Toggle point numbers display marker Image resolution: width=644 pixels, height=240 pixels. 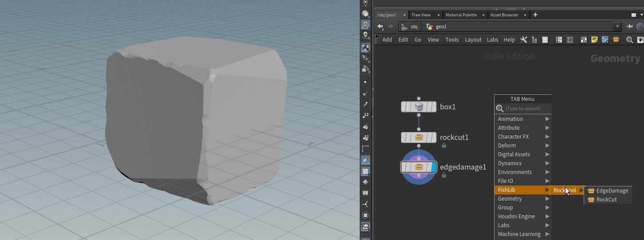coord(365,116)
